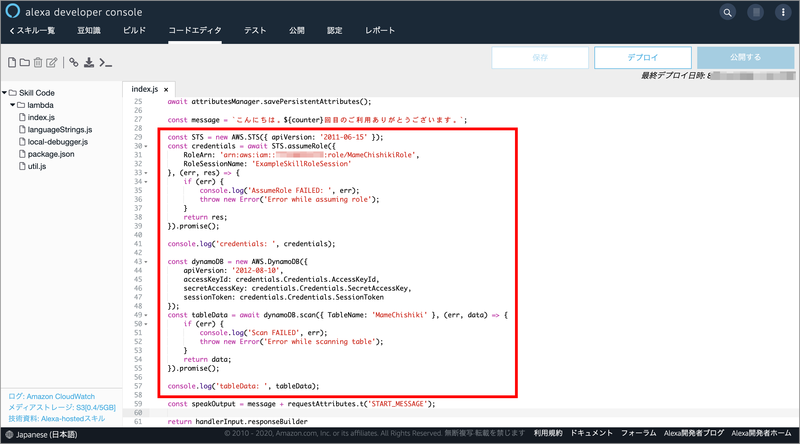Switch to the ビルド tab
The image size is (800, 444).
tap(134, 31)
